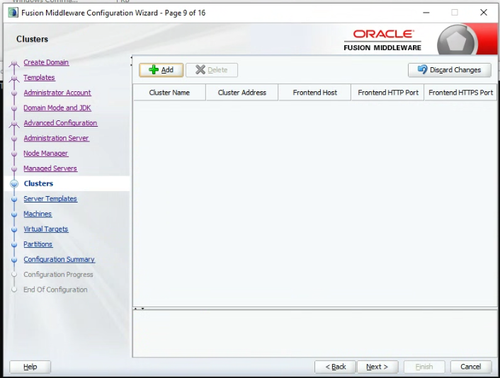500x378 pixels.
Task: Click the Discard Changes button
Action: pyautogui.click(x=449, y=70)
